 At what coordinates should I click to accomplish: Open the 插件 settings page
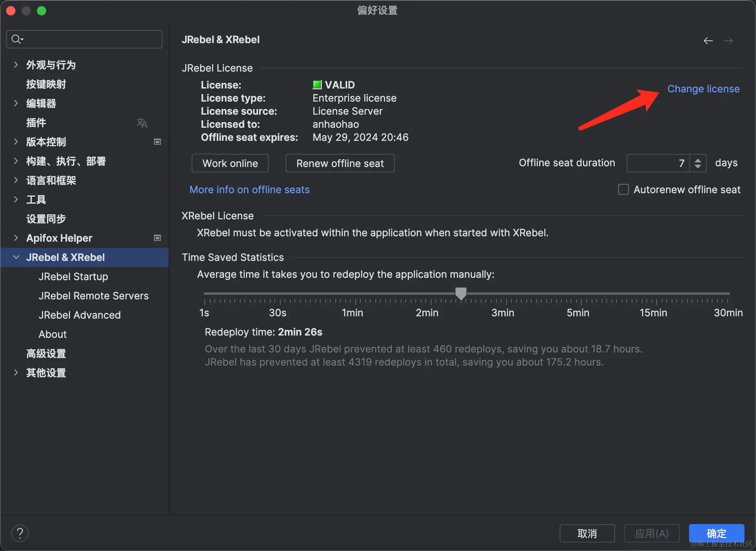(36, 123)
